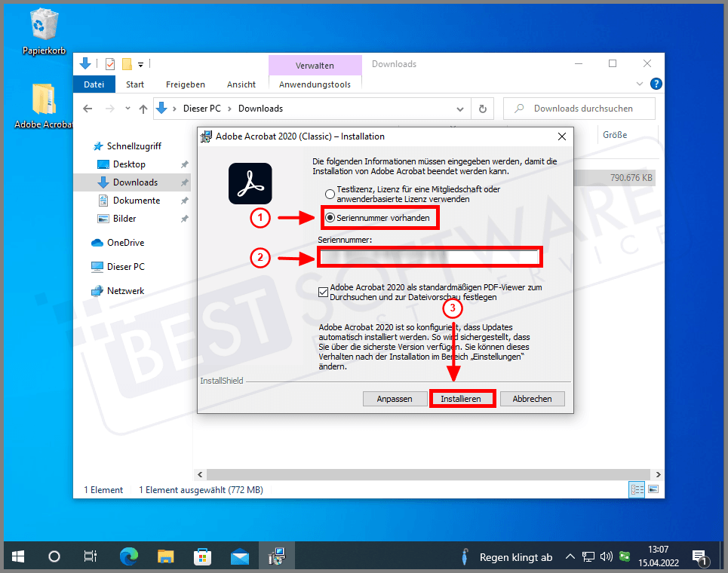The image size is (728, 573).
Task: Expand the Explorer ribbon chevron
Action: pyautogui.click(x=640, y=84)
